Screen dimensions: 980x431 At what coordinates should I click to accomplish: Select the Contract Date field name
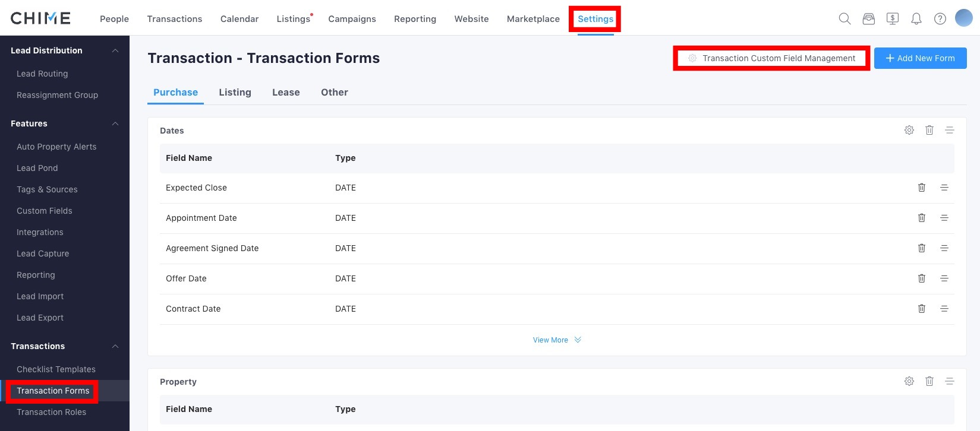(x=193, y=309)
